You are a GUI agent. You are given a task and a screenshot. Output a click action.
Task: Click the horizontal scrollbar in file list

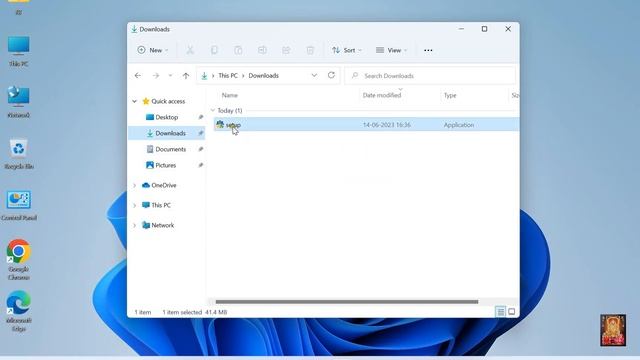tap(347, 302)
